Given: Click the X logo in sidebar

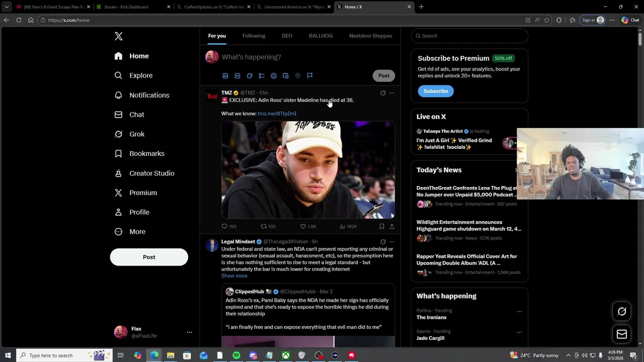Looking at the screenshot, I should tap(119, 36).
